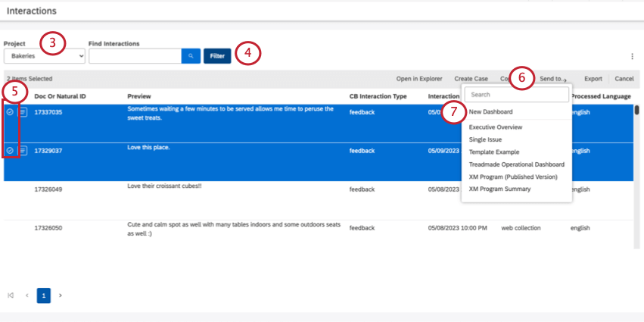
Task: Click the magnifier search icon button
Action: point(191,56)
